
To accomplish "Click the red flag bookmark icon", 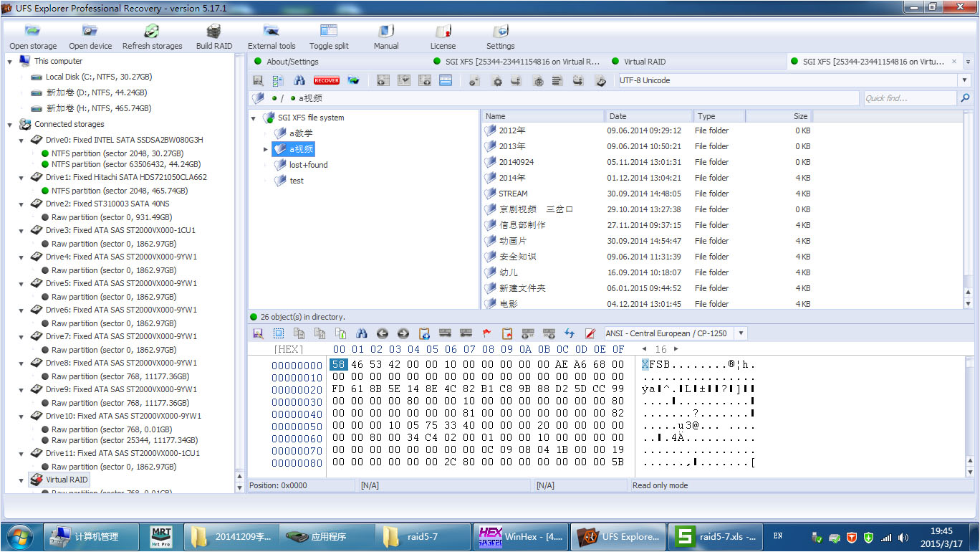I will click(x=487, y=333).
